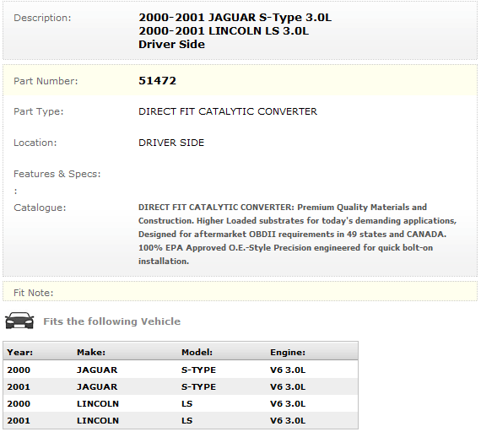Click year 2000 in the LINCOLN row
481x448 pixels.
tap(19, 403)
